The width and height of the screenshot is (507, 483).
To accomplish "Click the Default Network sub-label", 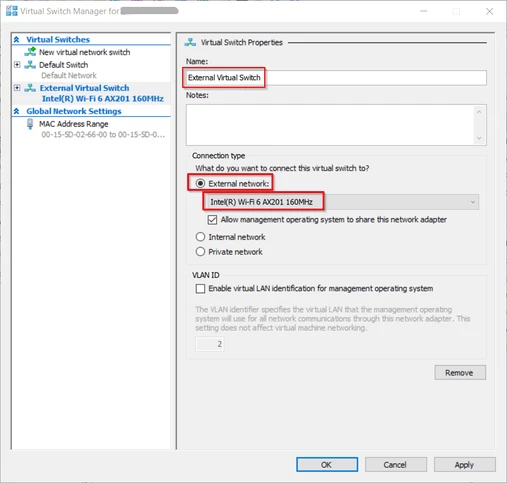I will [x=69, y=75].
